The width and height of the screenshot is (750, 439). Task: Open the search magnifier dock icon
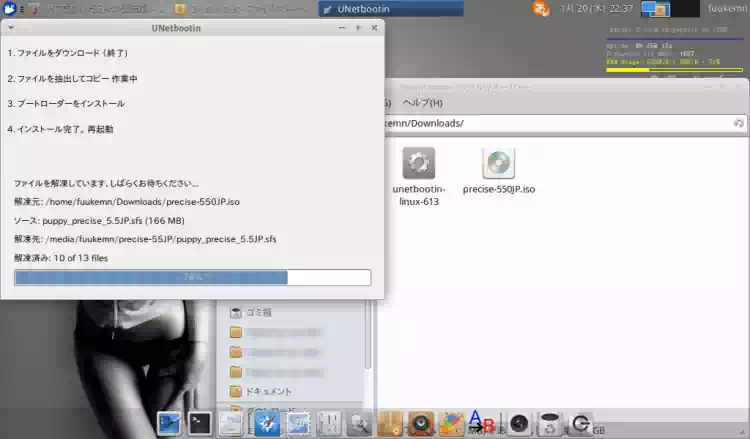pyautogui.click(x=359, y=424)
